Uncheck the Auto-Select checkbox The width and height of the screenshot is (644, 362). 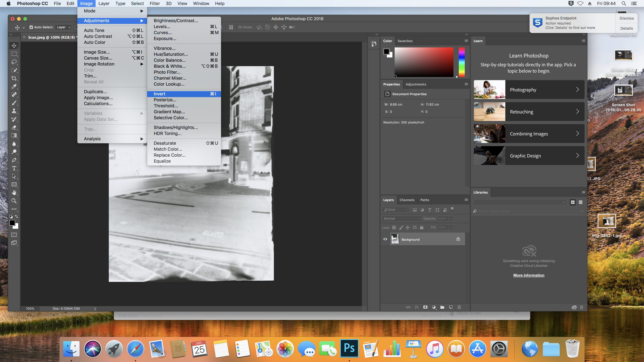[x=31, y=27]
